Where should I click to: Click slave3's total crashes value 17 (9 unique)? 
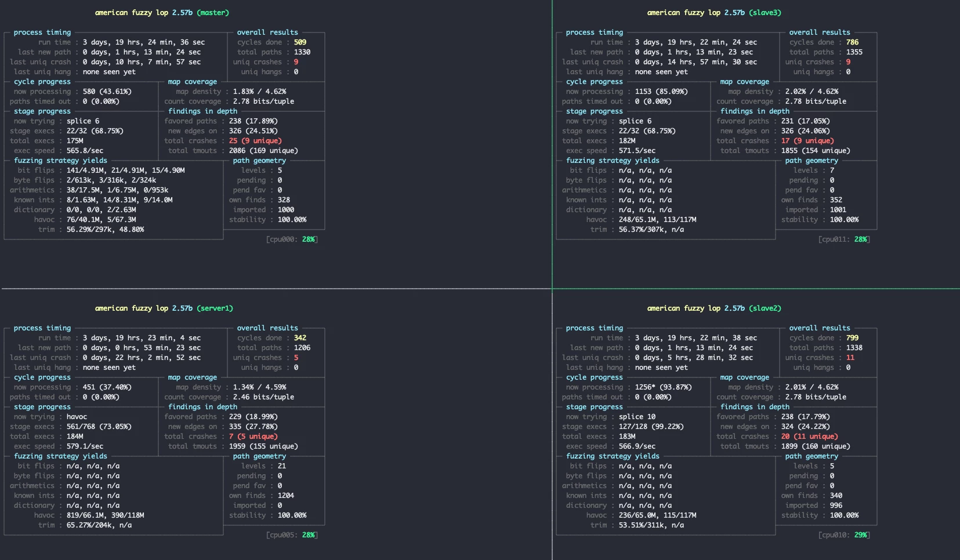(807, 141)
